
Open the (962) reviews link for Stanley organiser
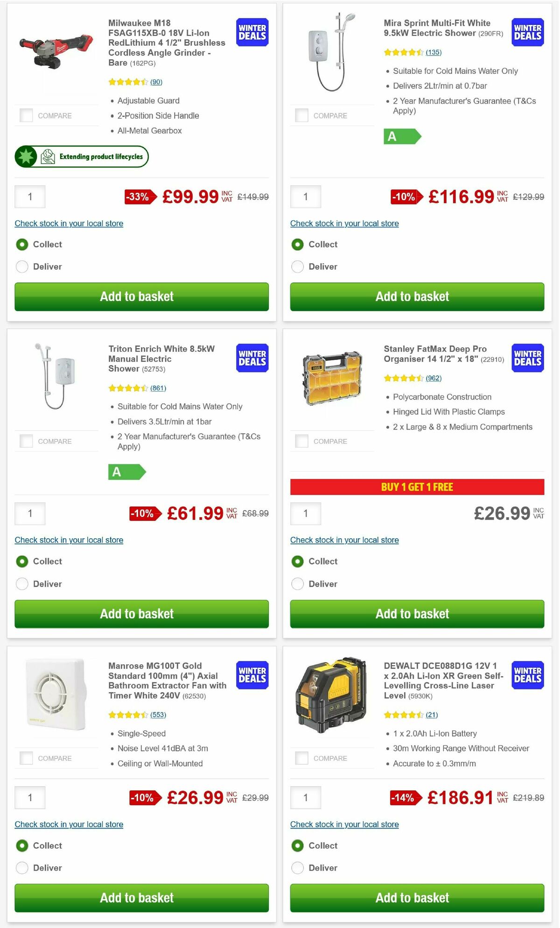coord(433,378)
